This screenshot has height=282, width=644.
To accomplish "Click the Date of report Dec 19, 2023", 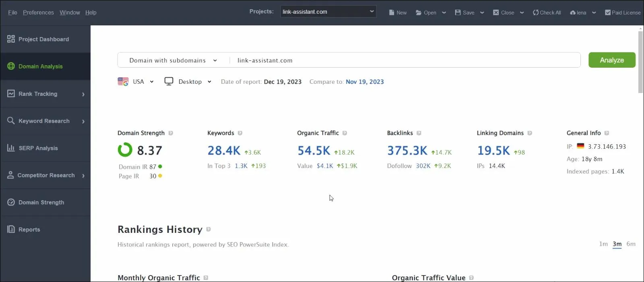I will click(x=283, y=82).
